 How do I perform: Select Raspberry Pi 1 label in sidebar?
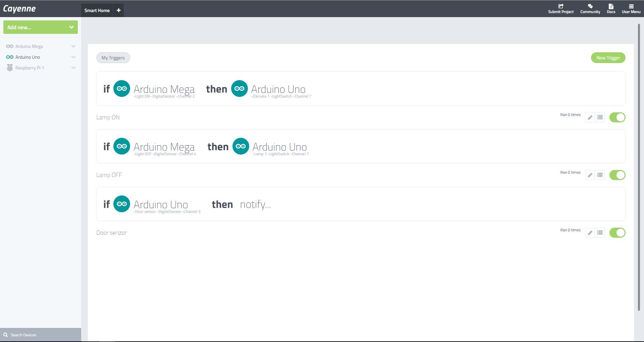[x=30, y=68]
